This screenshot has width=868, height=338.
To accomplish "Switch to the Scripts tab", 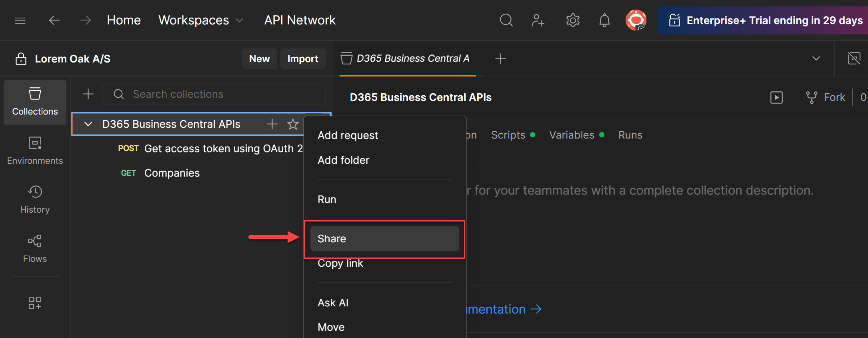I will (513, 135).
